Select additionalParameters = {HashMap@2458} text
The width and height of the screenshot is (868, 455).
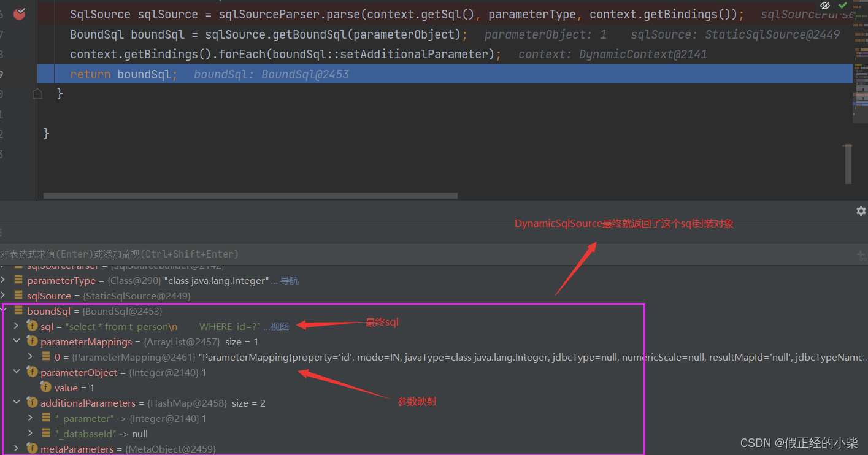point(153,403)
